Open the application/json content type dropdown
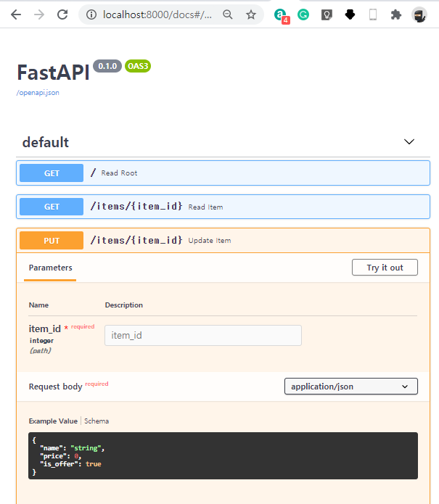This screenshot has height=504, width=439. pyautogui.click(x=351, y=386)
